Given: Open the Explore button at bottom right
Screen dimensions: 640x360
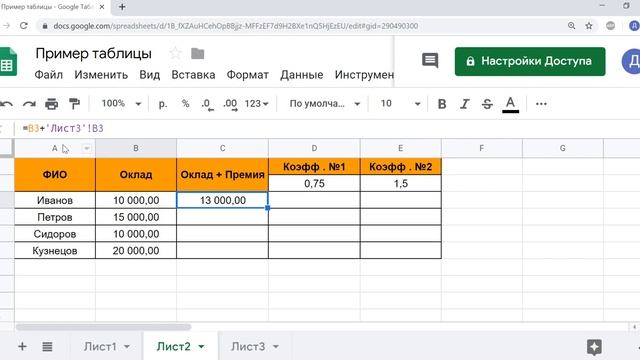Looking at the screenshot, I should (x=594, y=347).
